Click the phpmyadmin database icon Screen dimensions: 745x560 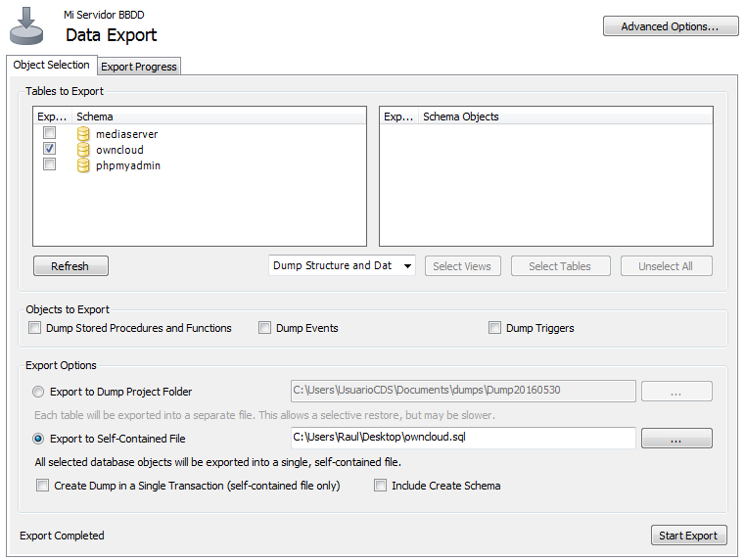(x=83, y=165)
